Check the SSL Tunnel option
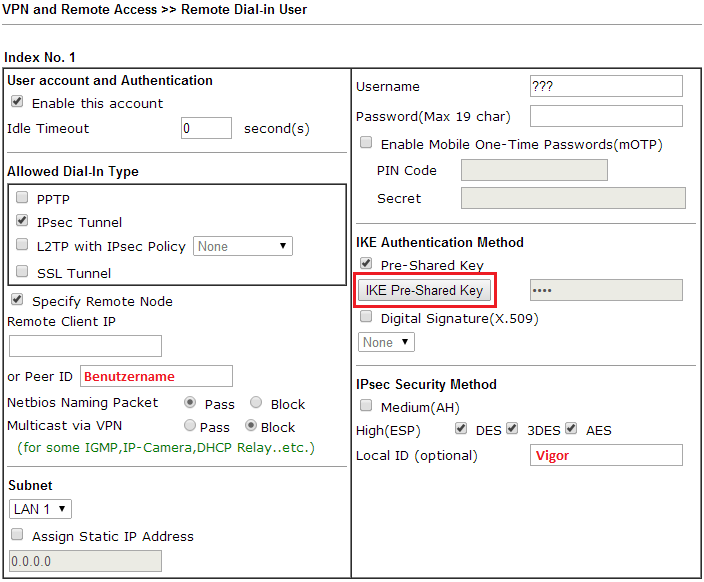 point(22,271)
